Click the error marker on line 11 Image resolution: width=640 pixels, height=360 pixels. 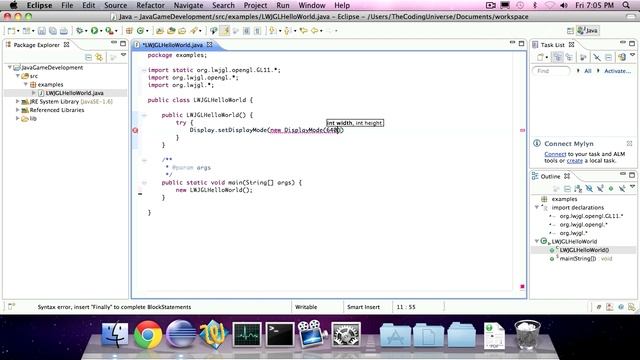135,130
